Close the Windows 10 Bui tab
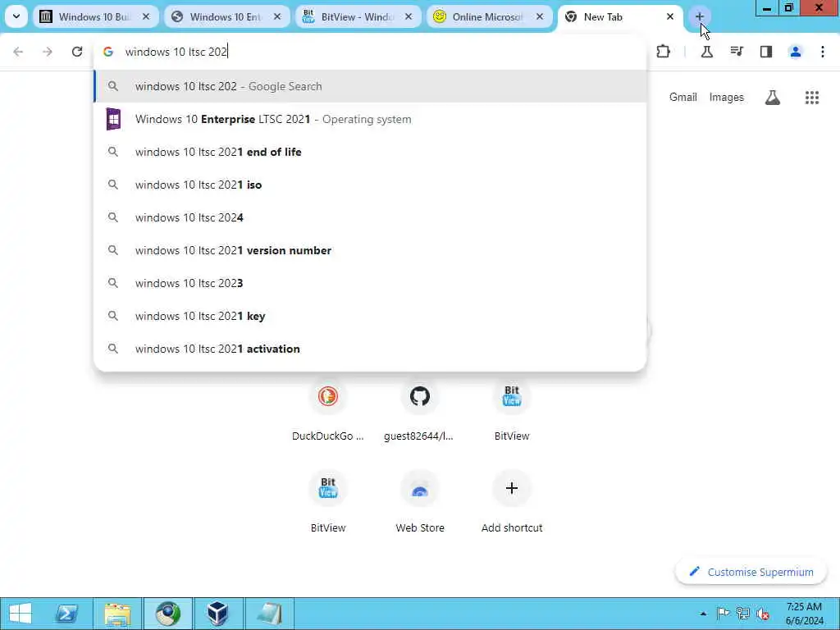 146,16
